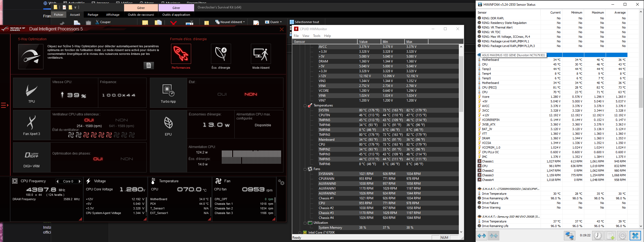Image resolution: width=644 pixels, height=242 pixels.
Task: Click the red delete X in Explorer ribbon
Action: pos(173,23)
